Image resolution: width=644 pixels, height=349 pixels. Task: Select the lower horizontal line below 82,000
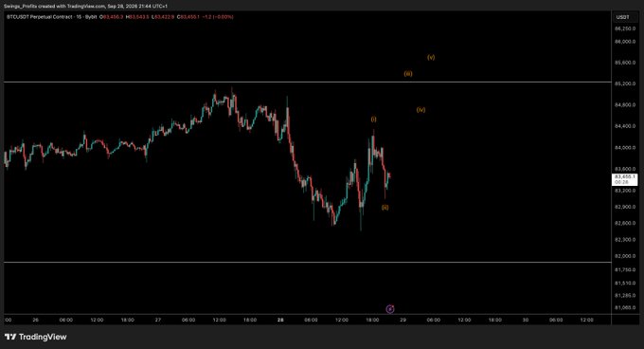pyautogui.click(x=307, y=263)
